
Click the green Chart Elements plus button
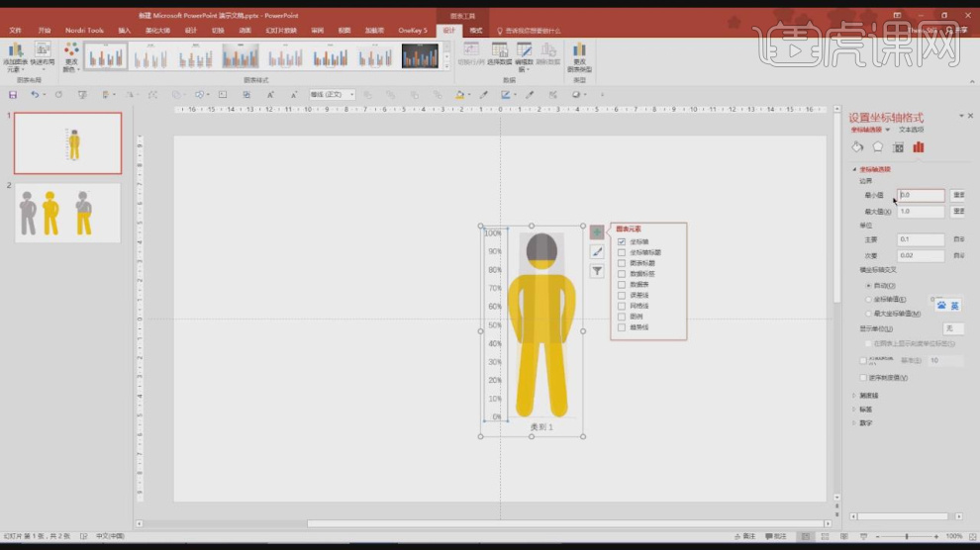pos(597,232)
